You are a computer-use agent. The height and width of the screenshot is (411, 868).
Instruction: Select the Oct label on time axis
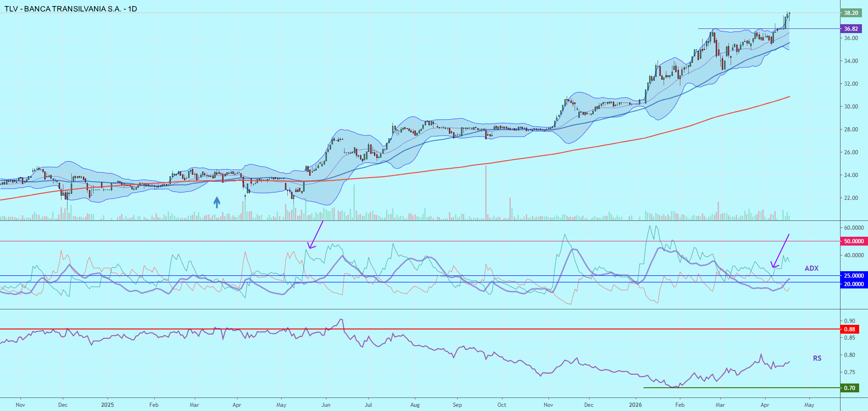pyautogui.click(x=502, y=405)
